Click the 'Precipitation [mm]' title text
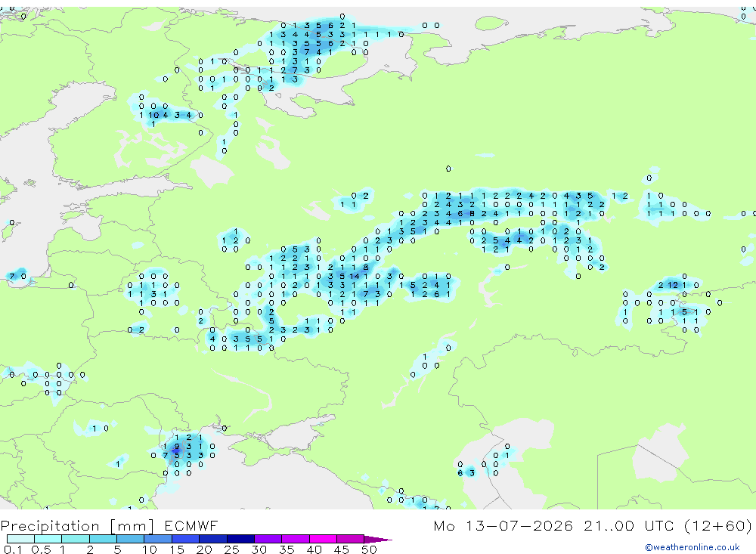Image resolution: width=756 pixels, height=554 pixels. click(x=77, y=526)
